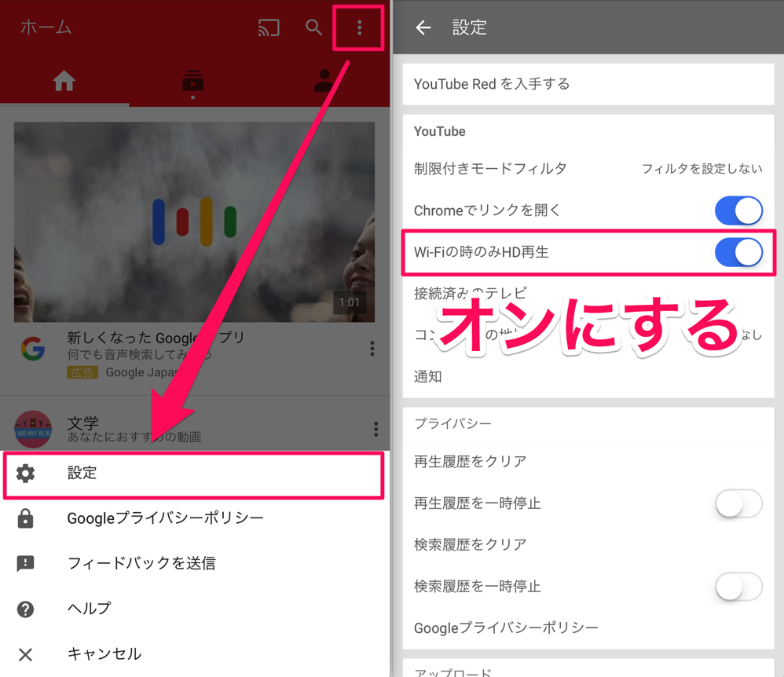Click the question-mark help icon
This screenshot has height=677, width=784.
click(x=25, y=609)
